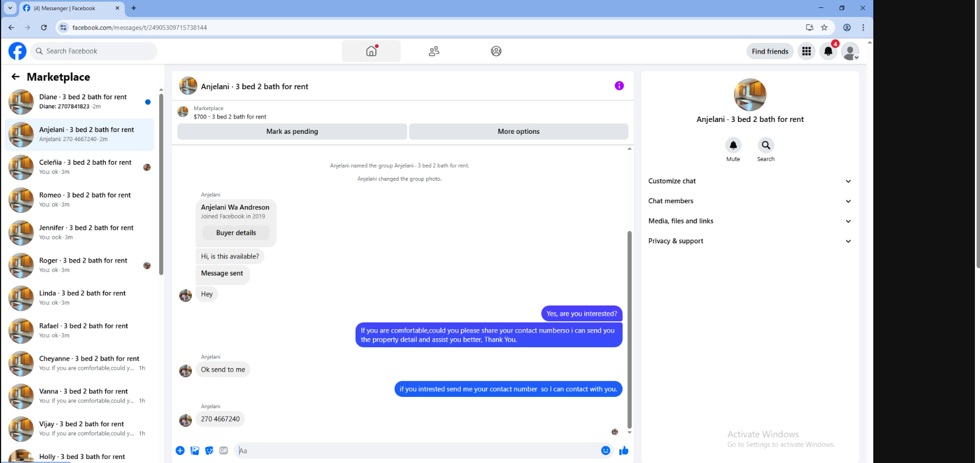Open the Friends tab icon
Screen dimensions: 980x463
tap(434, 51)
